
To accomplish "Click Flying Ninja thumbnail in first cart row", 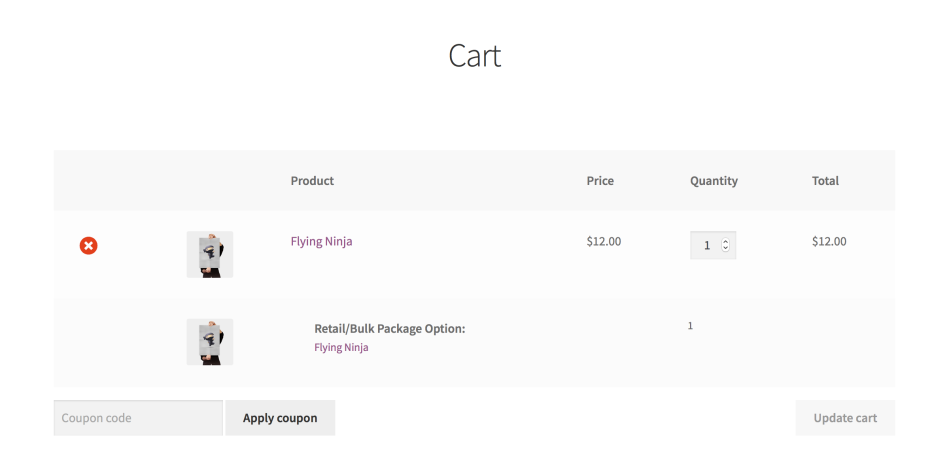I will pyautogui.click(x=210, y=254).
